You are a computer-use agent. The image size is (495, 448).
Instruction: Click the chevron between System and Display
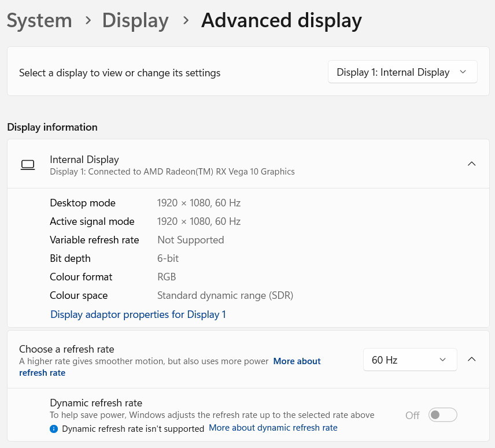click(x=88, y=20)
